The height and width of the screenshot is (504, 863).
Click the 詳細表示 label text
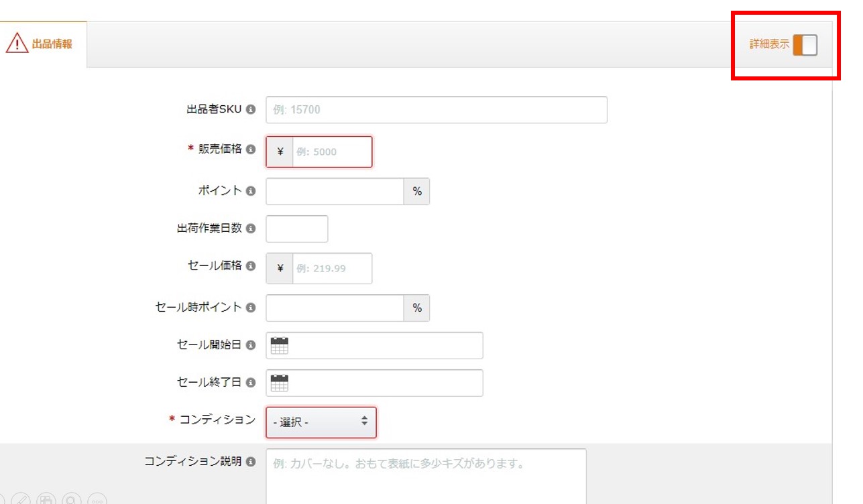pos(769,45)
